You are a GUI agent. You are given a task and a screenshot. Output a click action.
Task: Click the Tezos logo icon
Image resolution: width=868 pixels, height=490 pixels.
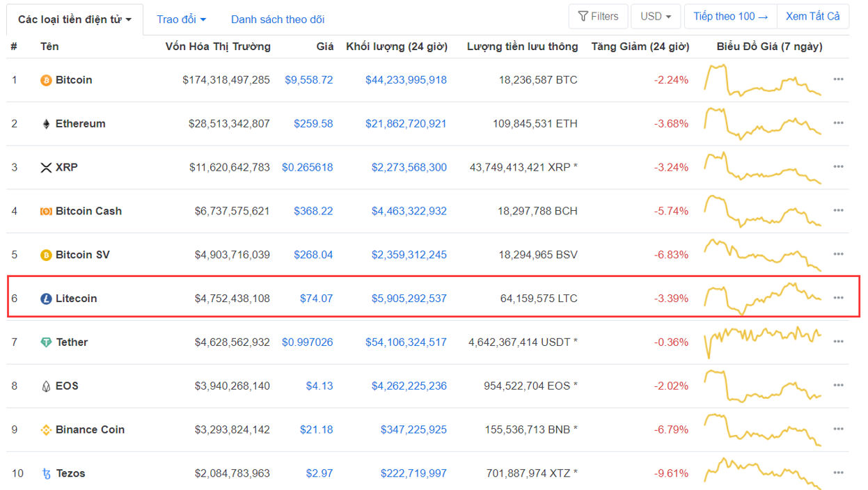pyautogui.click(x=46, y=474)
